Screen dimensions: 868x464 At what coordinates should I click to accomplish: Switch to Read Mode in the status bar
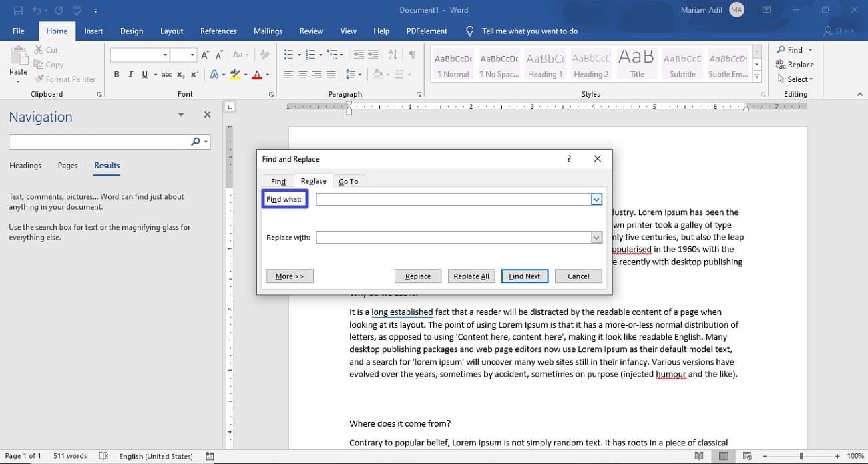tap(699, 456)
